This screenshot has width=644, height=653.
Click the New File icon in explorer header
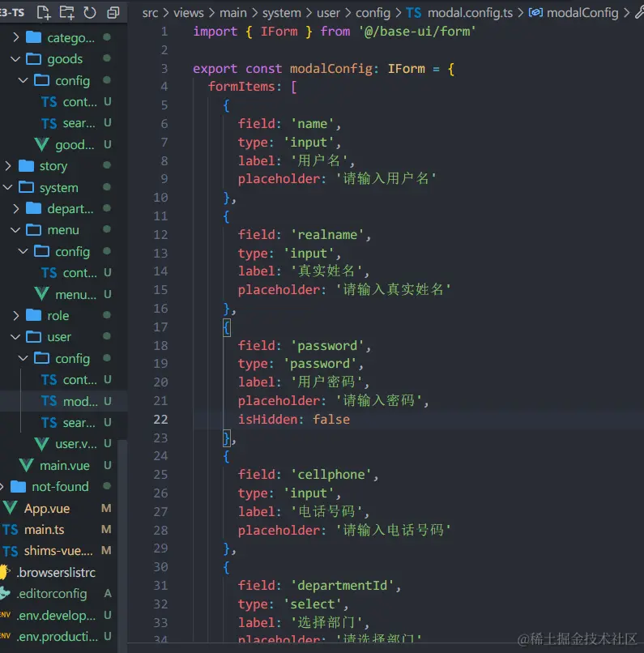[x=44, y=12]
